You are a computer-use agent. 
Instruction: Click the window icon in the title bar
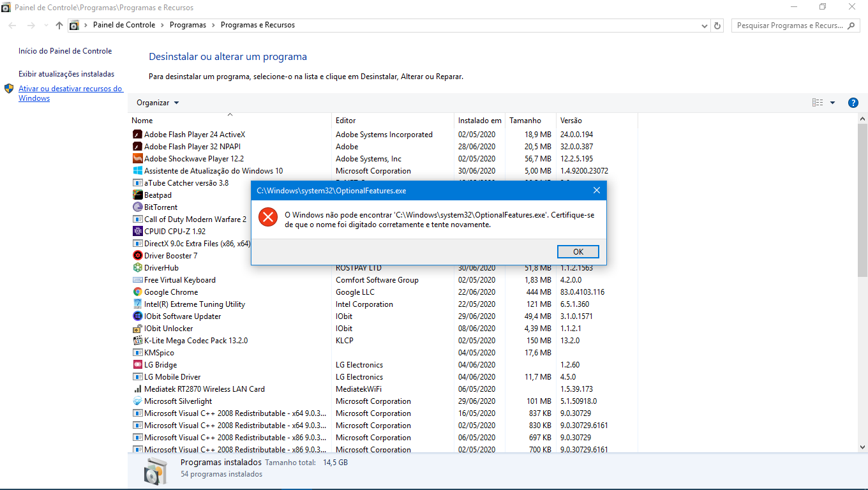(6, 8)
